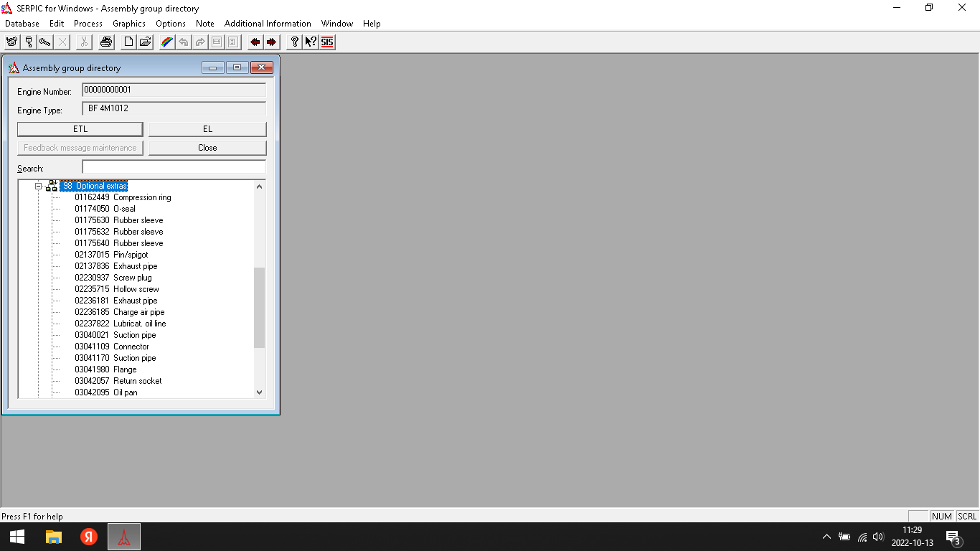Click the red SIS toolbar button
The width and height of the screenshot is (980, 551).
click(x=327, y=42)
